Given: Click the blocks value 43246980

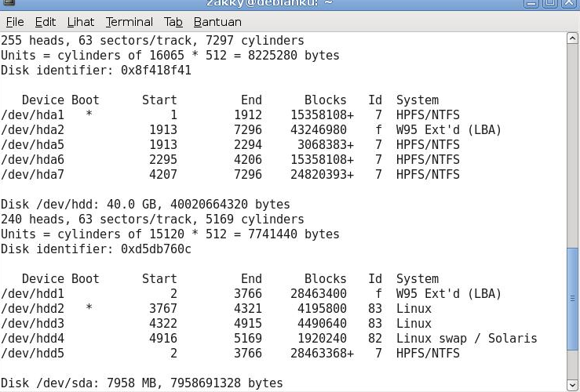Looking at the screenshot, I should click(319, 129).
